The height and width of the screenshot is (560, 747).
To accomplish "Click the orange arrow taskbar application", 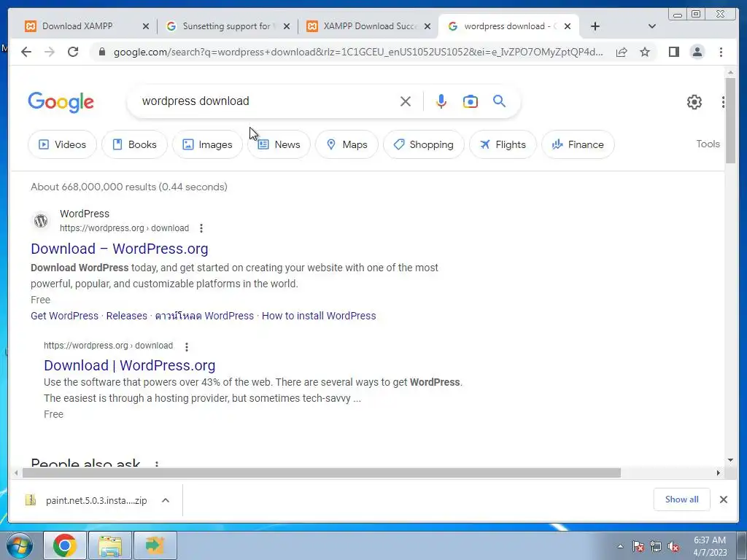I will (x=155, y=545).
